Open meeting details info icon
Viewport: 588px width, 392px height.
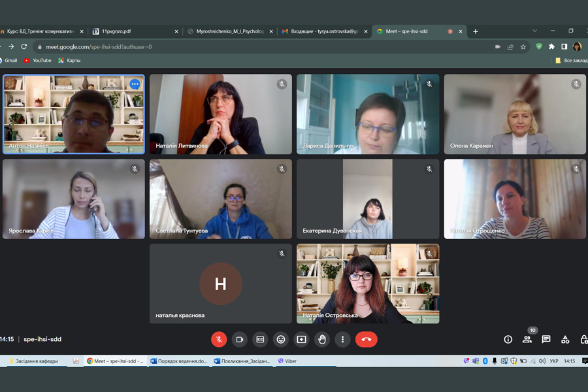(x=508, y=340)
